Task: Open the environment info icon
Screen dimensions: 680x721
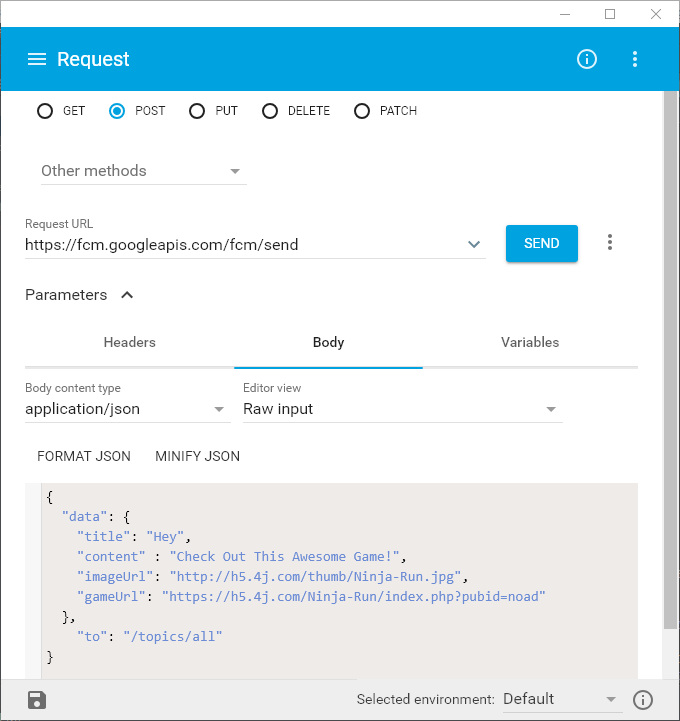Action: 643,700
